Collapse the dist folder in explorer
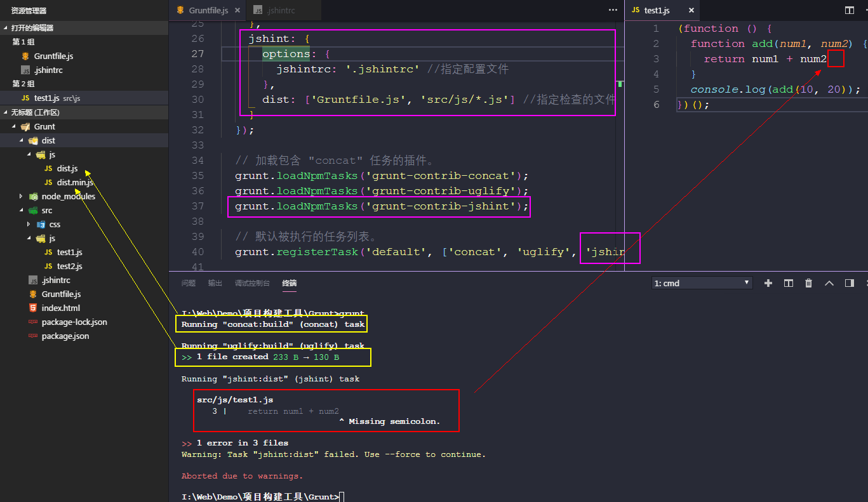This screenshot has height=502, width=868. point(21,141)
